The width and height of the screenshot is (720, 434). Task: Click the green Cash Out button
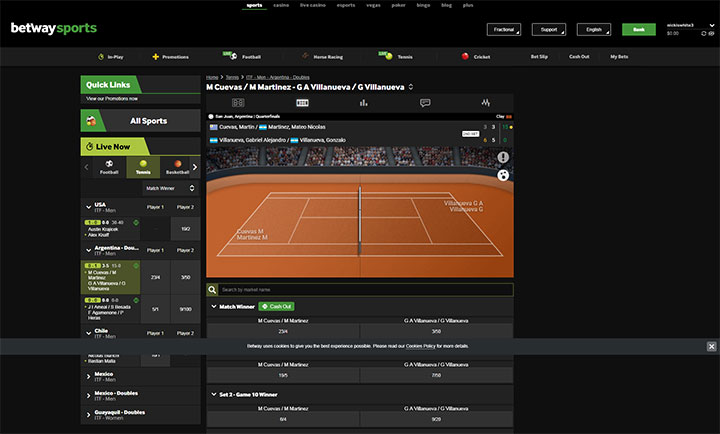click(x=276, y=306)
